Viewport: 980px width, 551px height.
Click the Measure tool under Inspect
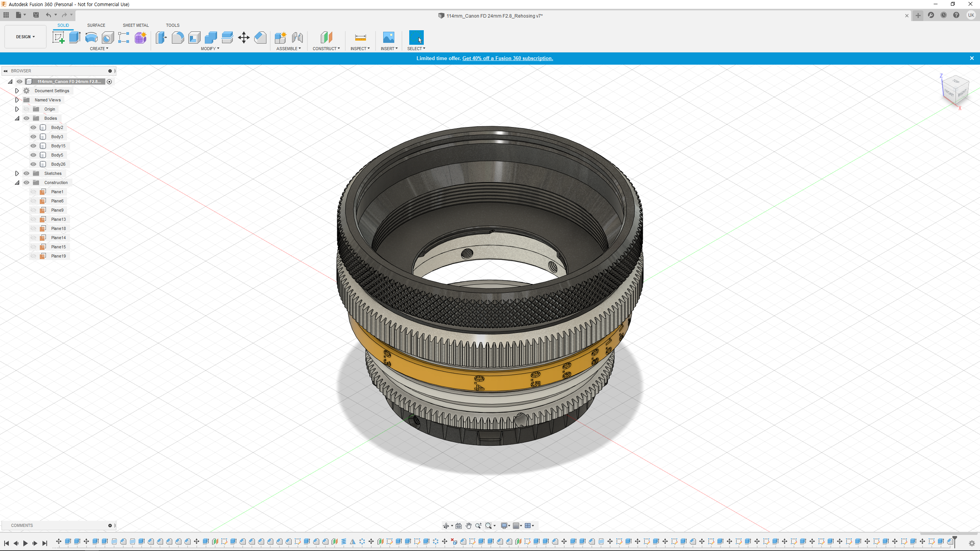(x=360, y=37)
